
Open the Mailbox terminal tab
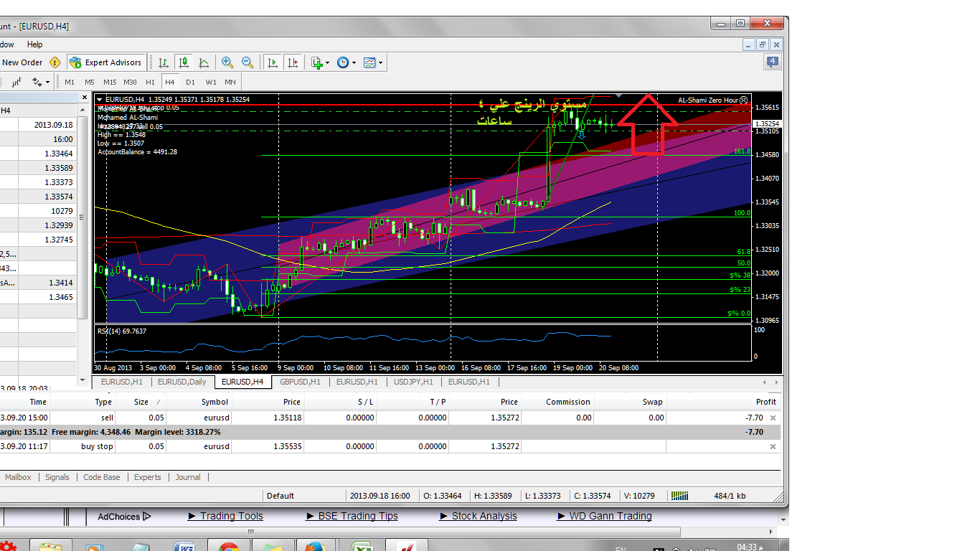click(x=18, y=477)
